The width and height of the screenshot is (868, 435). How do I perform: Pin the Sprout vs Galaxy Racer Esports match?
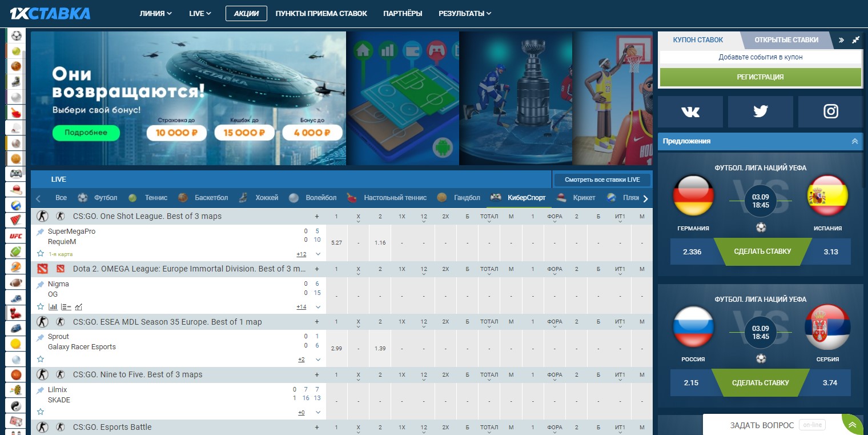click(40, 337)
